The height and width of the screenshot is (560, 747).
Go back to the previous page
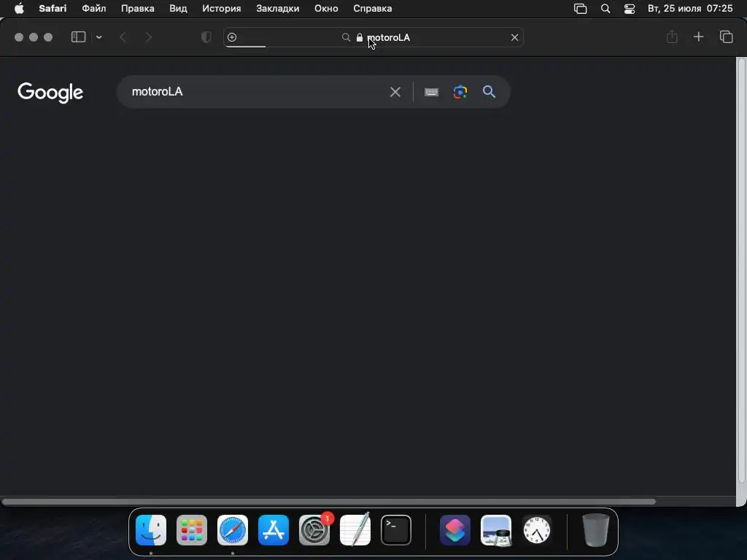tap(123, 37)
